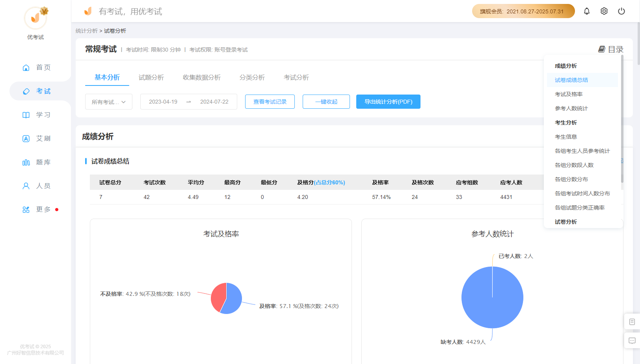Switch to the 收集数据分析 tab
The height and width of the screenshot is (364, 640).
click(202, 77)
